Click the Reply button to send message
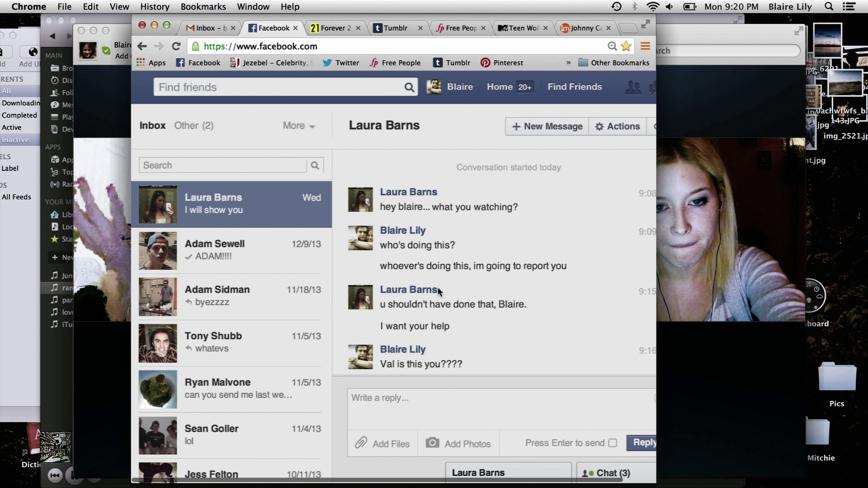The width and height of the screenshot is (868, 488). tap(643, 442)
